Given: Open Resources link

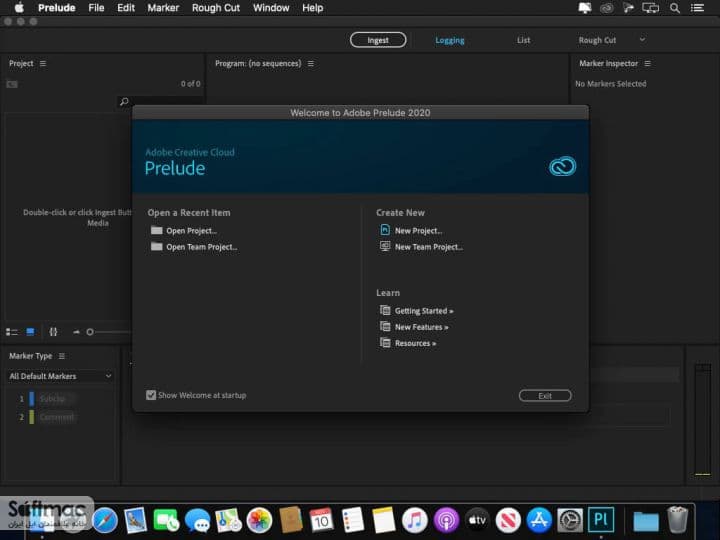Looking at the screenshot, I should tap(416, 343).
